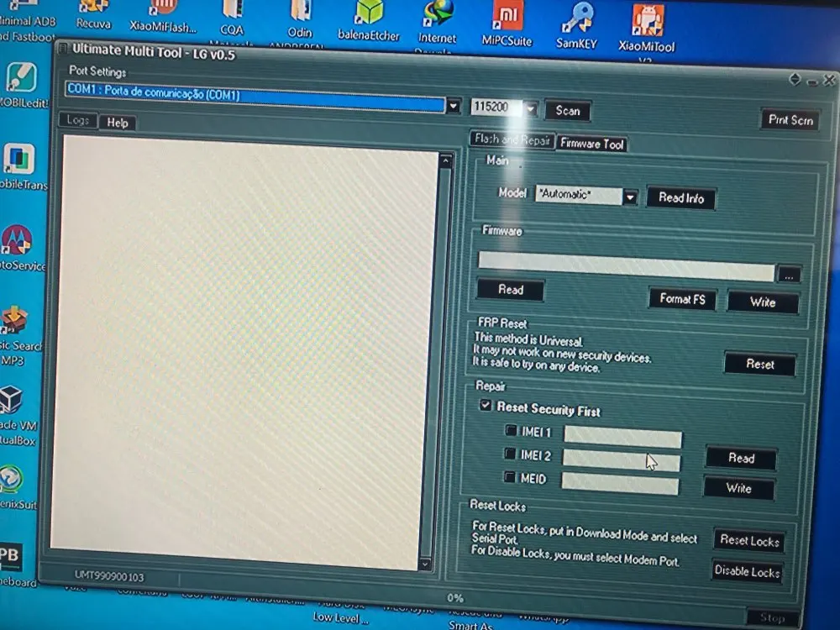Enable the IMEI 2 checkbox
840x630 pixels.
pyautogui.click(x=510, y=454)
